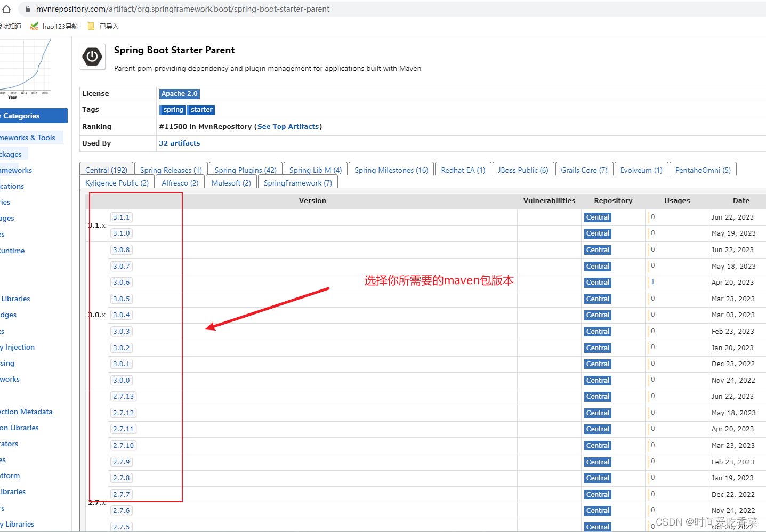Switch to the Alfresco (2) tab
Image resolution: width=766 pixels, height=532 pixels.
(x=180, y=183)
